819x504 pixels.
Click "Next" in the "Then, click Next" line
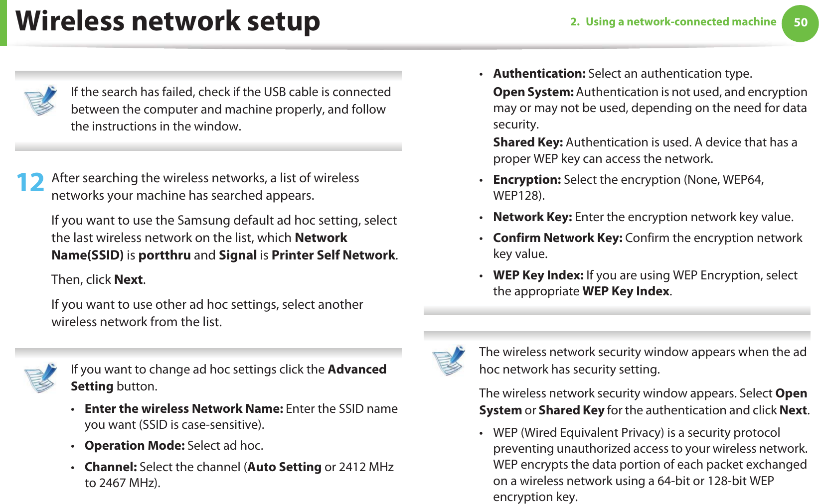(129, 280)
